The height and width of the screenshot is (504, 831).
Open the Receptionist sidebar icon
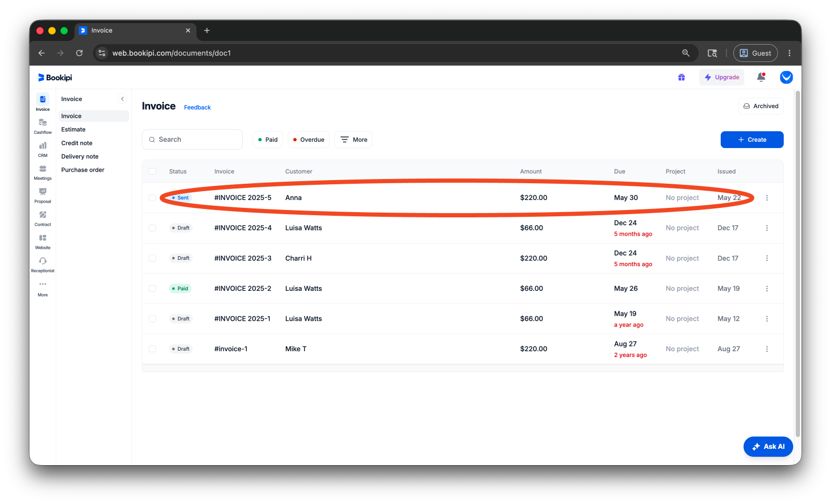[43, 265]
